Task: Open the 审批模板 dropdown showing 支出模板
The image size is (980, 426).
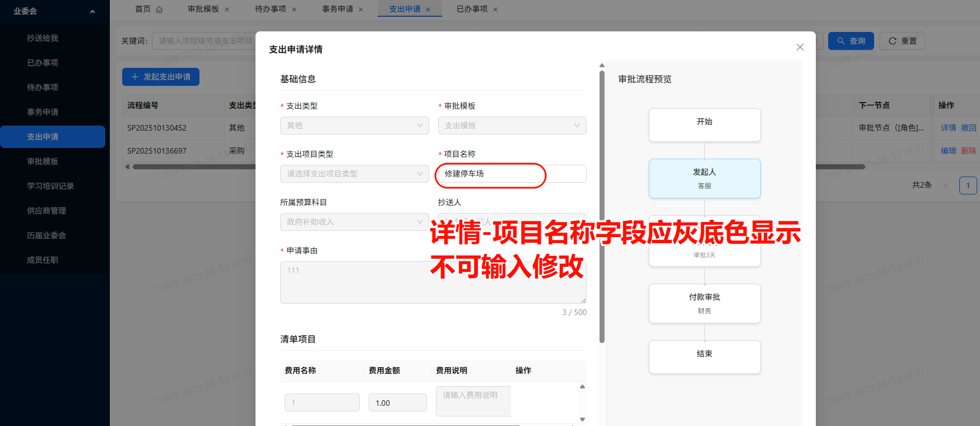Action: [512, 126]
